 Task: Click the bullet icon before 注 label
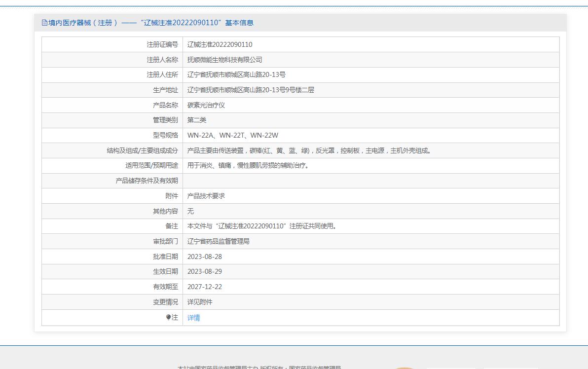[x=168, y=317]
